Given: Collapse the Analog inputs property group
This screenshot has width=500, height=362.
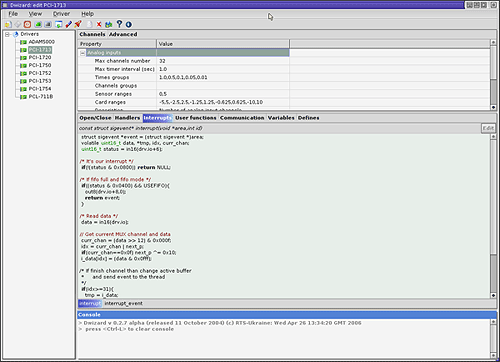Looking at the screenshot, I should coord(82,53).
